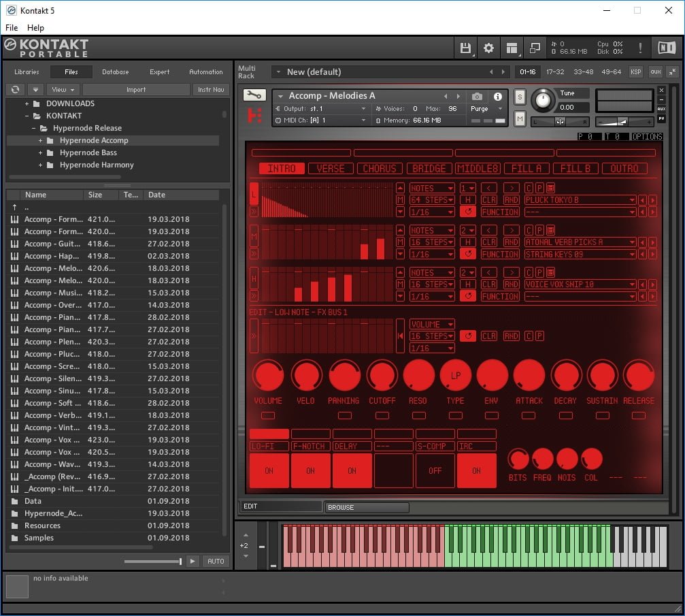
Task: Shift keyboard octave down arrow
Action: point(246,556)
